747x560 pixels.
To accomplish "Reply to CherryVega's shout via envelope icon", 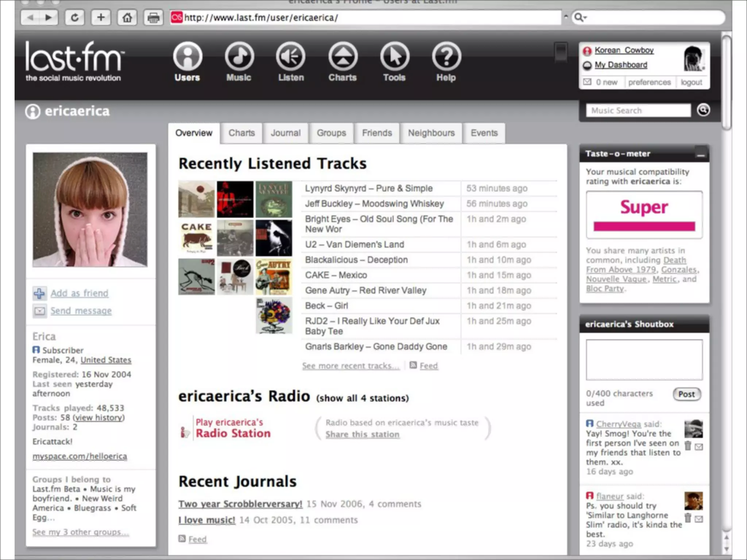I will click(x=699, y=447).
